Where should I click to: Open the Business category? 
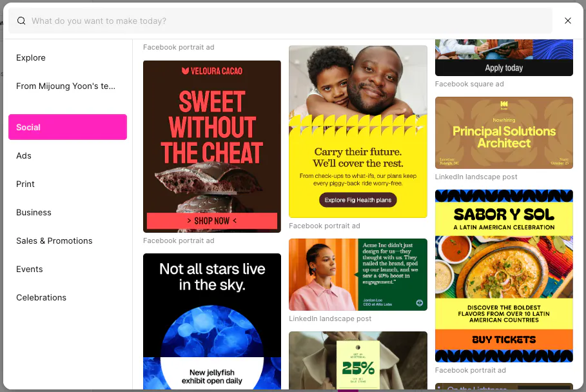68,212
